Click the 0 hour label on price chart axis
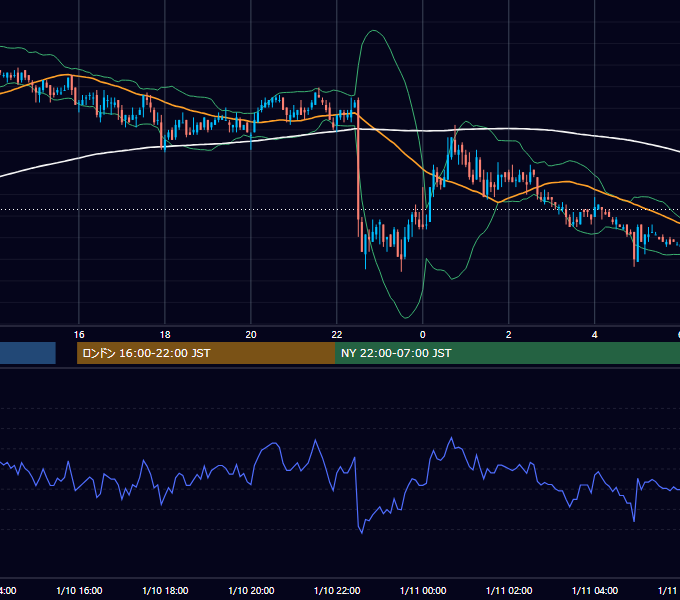This screenshot has width=680, height=600. [423, 335]
